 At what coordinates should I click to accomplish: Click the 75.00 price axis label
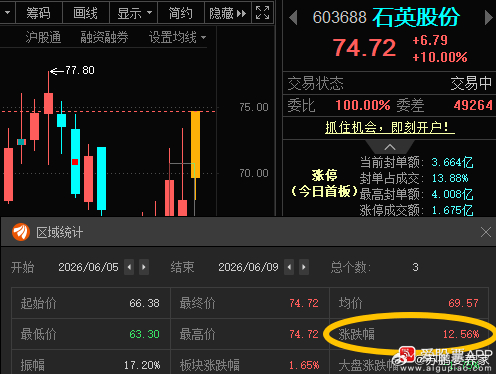(254, 107)
